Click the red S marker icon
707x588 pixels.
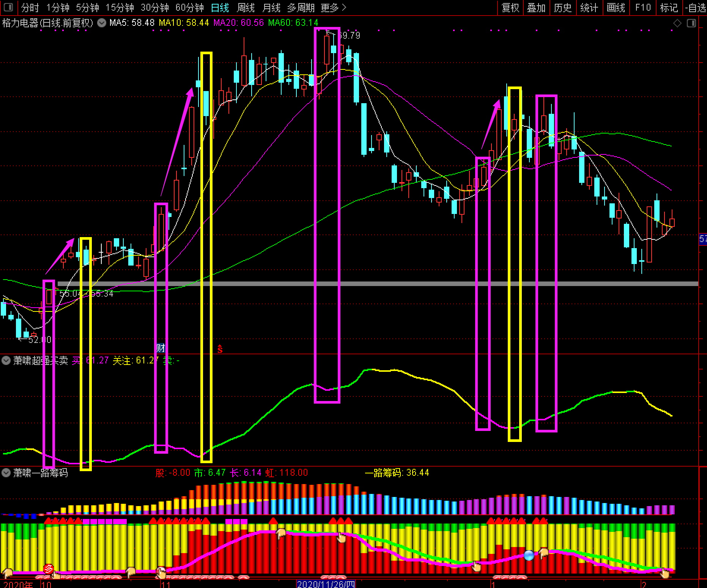(x=220, y=348)
